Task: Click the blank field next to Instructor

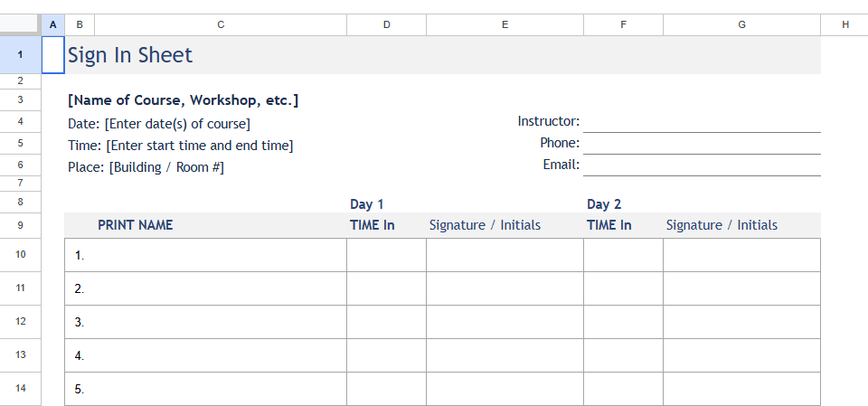Action: coord(702,121)
